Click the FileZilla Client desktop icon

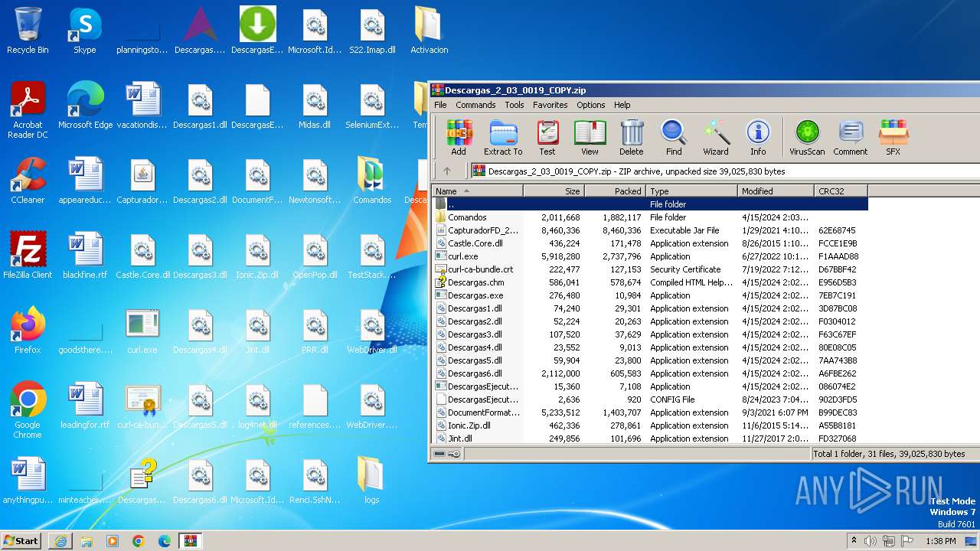click(28, 256)
